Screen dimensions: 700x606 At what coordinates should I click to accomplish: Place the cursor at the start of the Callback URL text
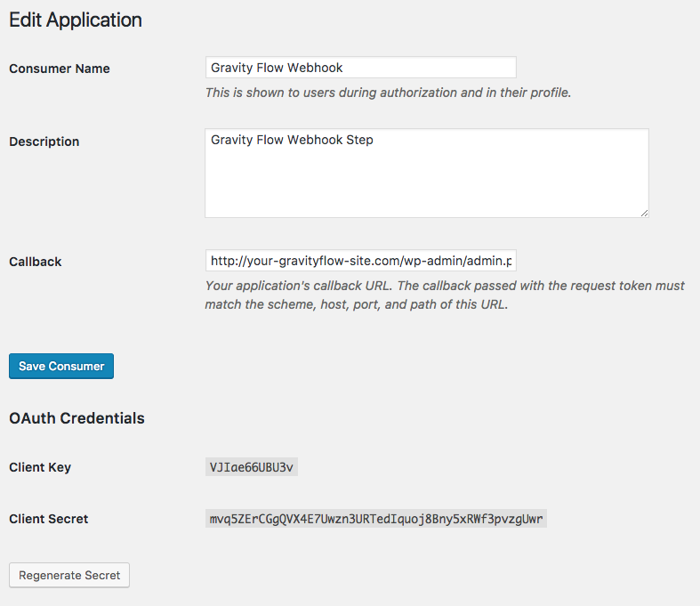click(x=212, y=261)
